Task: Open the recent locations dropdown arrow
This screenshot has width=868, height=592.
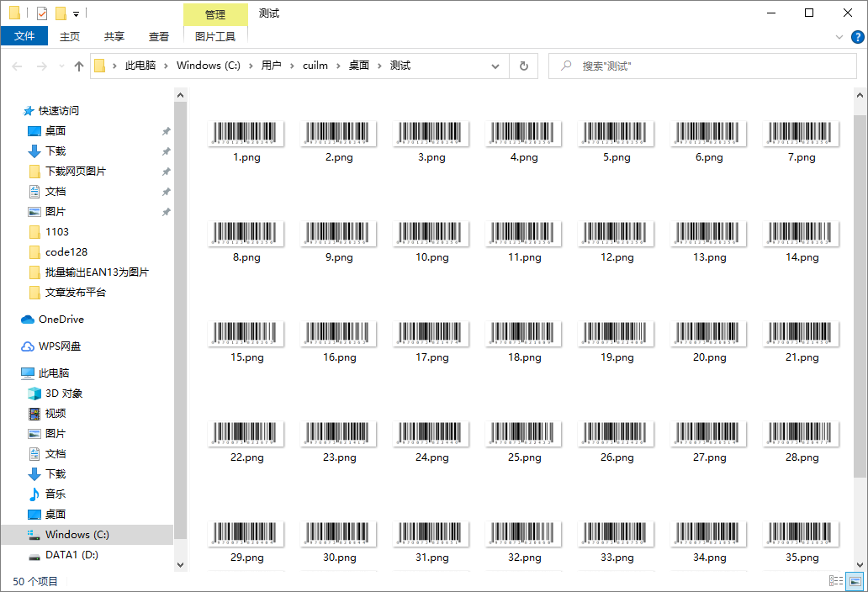Action: pos(61,66)
